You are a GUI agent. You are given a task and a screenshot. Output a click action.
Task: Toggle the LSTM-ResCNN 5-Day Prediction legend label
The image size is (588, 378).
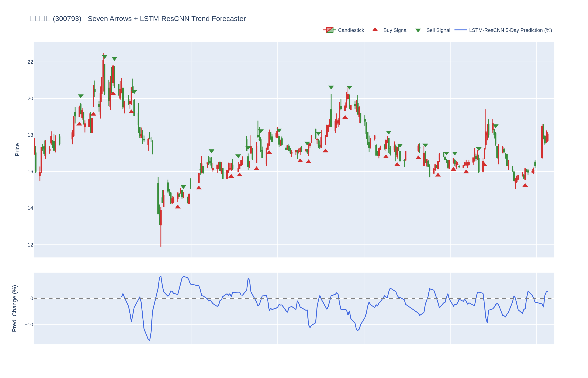tap(510, 30)
